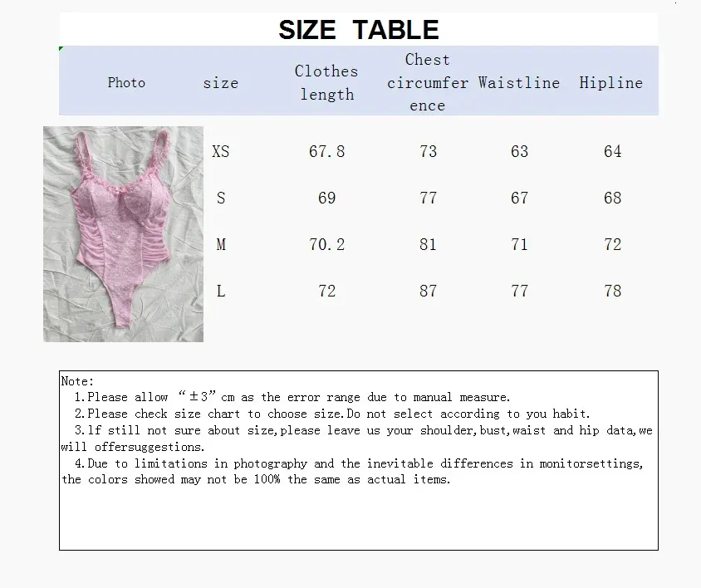Click the XS clothes length value 67.8
This screenshot has width=701, height=588.
(x=326, y=151)
